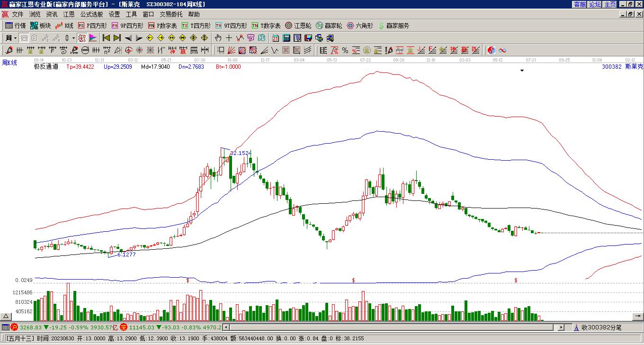This screenshot has height=345, width=644.
Task: Click the 300382 斯莱克 stock label
Action: 622,67
